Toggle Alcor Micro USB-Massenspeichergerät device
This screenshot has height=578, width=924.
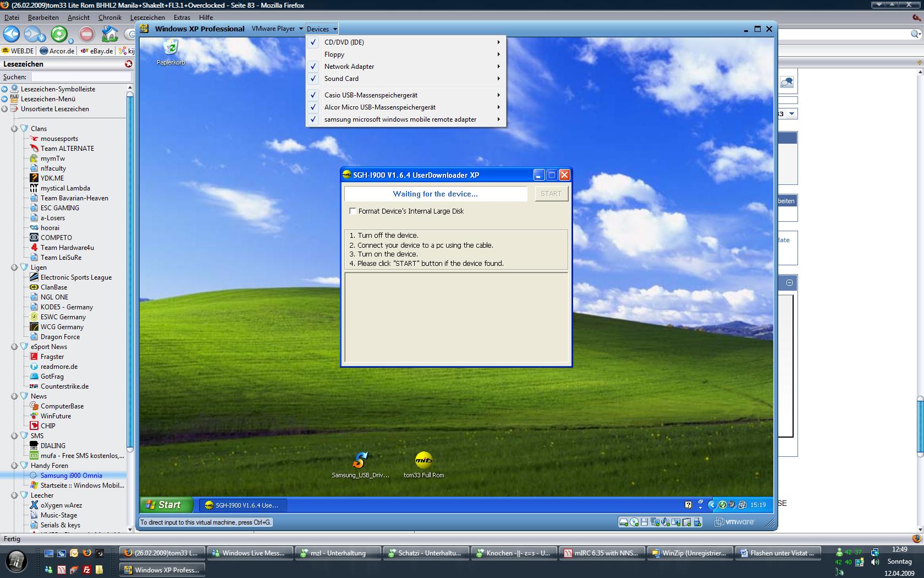click(406, 107)
